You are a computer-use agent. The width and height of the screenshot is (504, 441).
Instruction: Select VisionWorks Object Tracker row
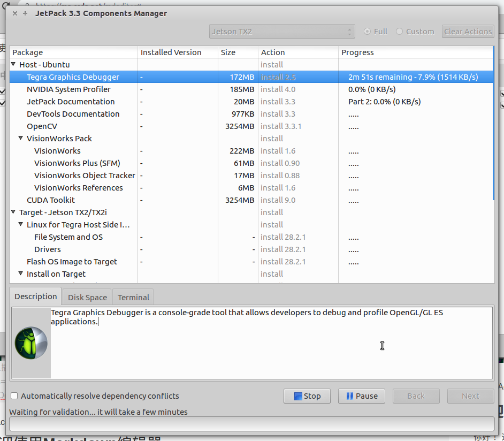point(251,175)
